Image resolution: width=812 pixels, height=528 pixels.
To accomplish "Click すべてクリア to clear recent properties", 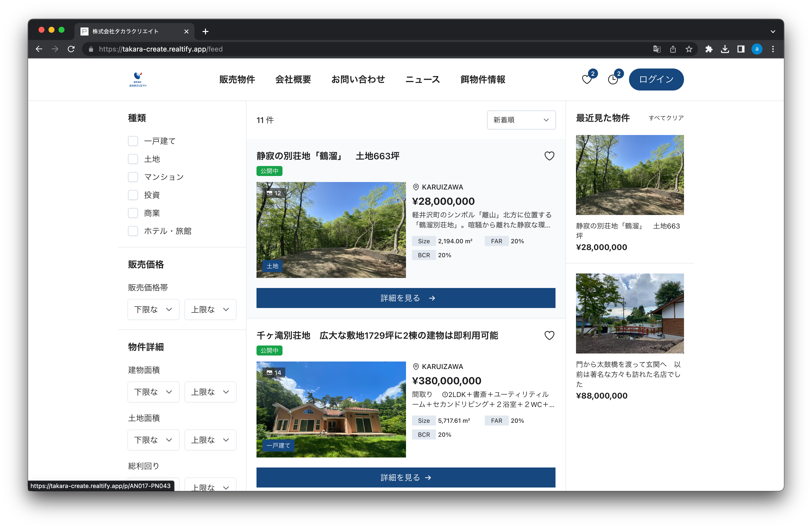I will pos(666,118).
